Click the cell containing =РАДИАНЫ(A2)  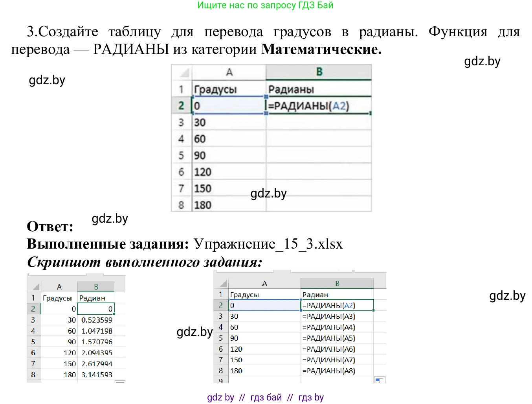[x=318, y=105]
